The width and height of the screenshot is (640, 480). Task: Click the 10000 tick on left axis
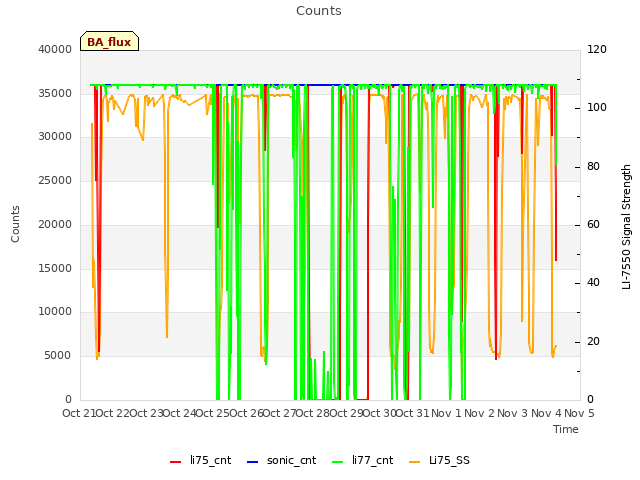tap(55, 311)
